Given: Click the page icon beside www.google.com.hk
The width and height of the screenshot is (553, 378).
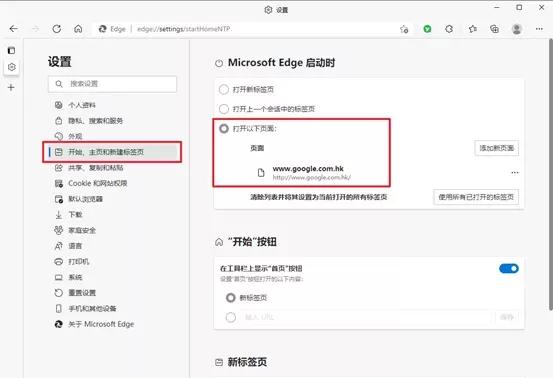Looking at the screenshot, I should point(261,173).
